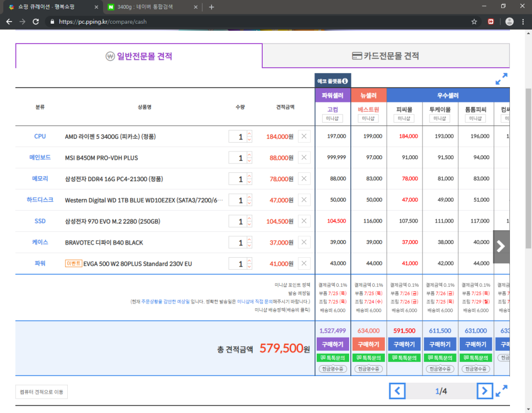
Task: Close the 쇼핑 큐레이션 tab
Action: pos(96,7)
